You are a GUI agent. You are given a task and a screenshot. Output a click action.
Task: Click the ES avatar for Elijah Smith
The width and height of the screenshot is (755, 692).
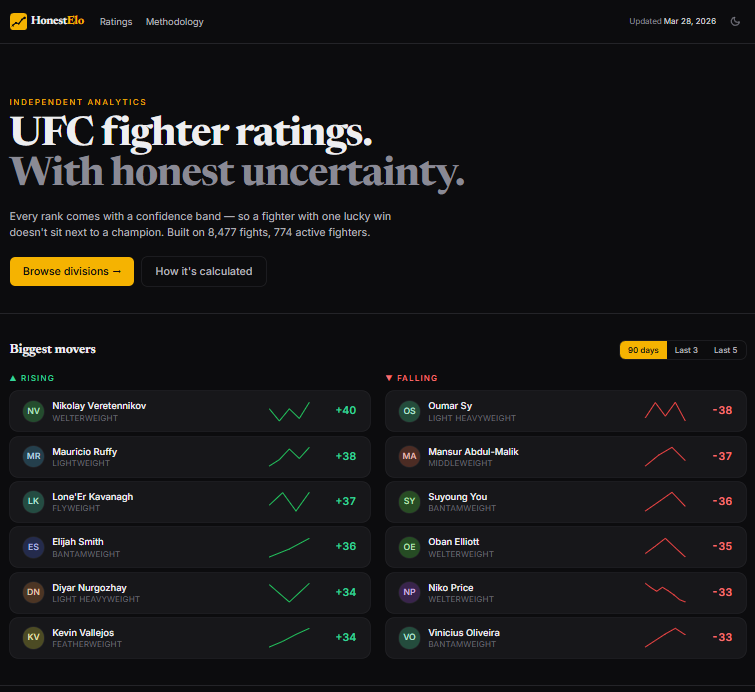tap(33, 547)
